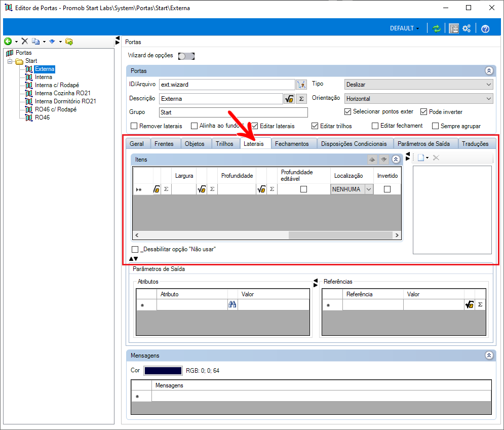
Task: Open the formula icon in the Referências row
Action: coord(469,304)
